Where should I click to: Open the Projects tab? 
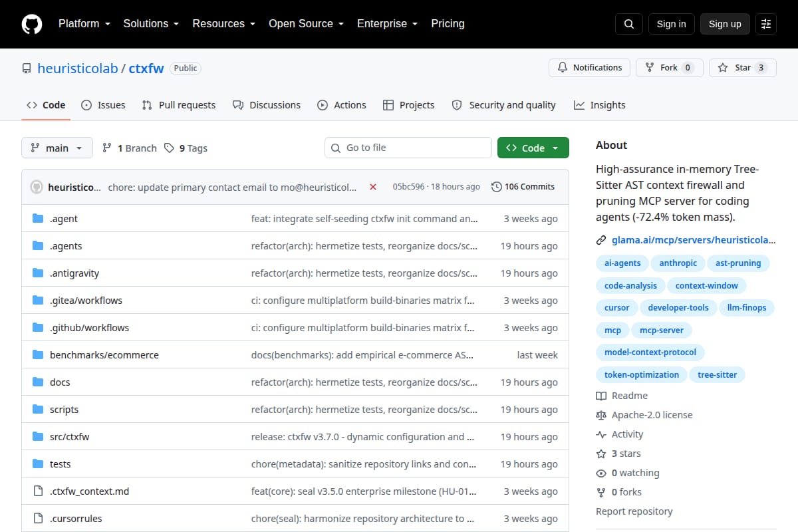tap(409, 105)
